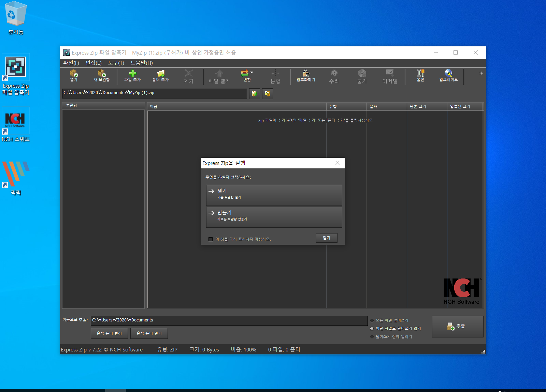546x392 pixels.
Task: Click 'Express Zip v 7.22 © NCH Software' status text
Action: (102, 350)
